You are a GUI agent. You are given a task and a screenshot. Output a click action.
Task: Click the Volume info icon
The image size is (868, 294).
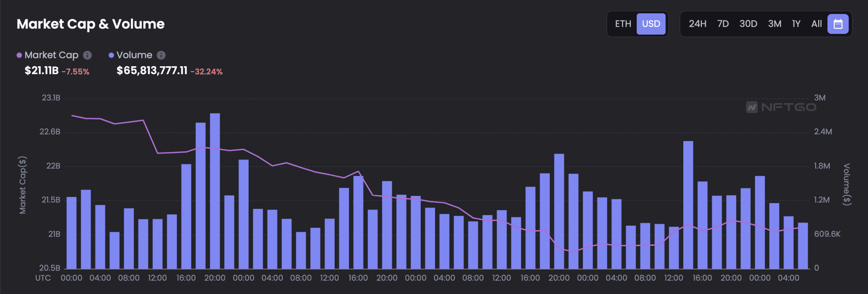point(161,55)
